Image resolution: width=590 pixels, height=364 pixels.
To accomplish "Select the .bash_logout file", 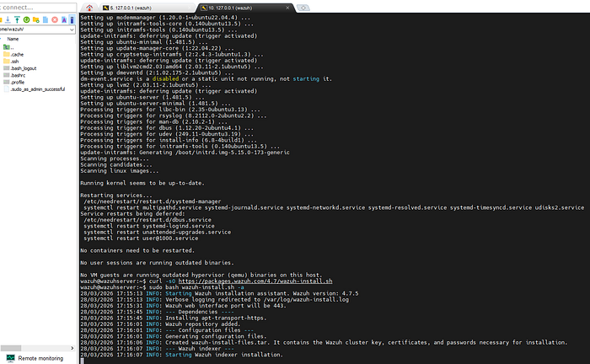I will [x=20, y=68].
